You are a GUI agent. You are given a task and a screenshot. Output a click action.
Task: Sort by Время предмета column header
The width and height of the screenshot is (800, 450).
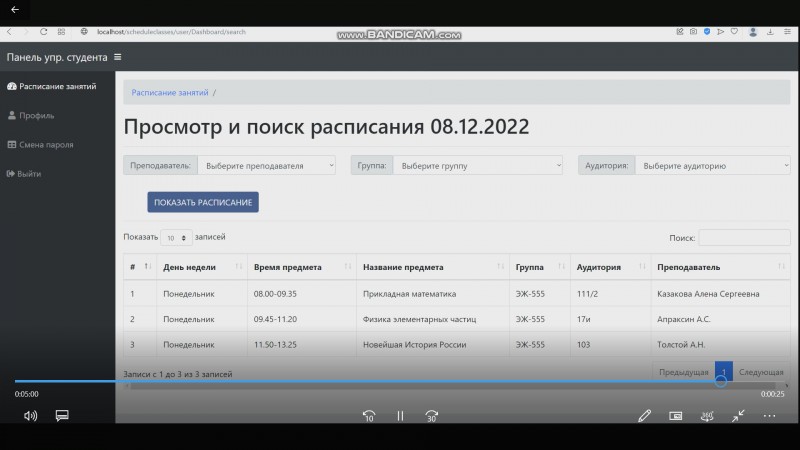coord(302,267)
